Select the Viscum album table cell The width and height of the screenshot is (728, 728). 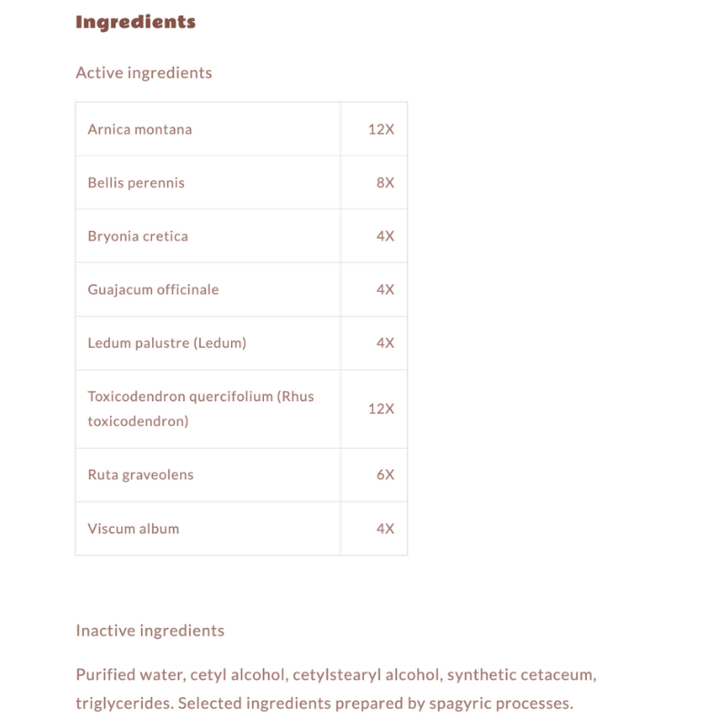pyautogui.click(x=134, y=529)
